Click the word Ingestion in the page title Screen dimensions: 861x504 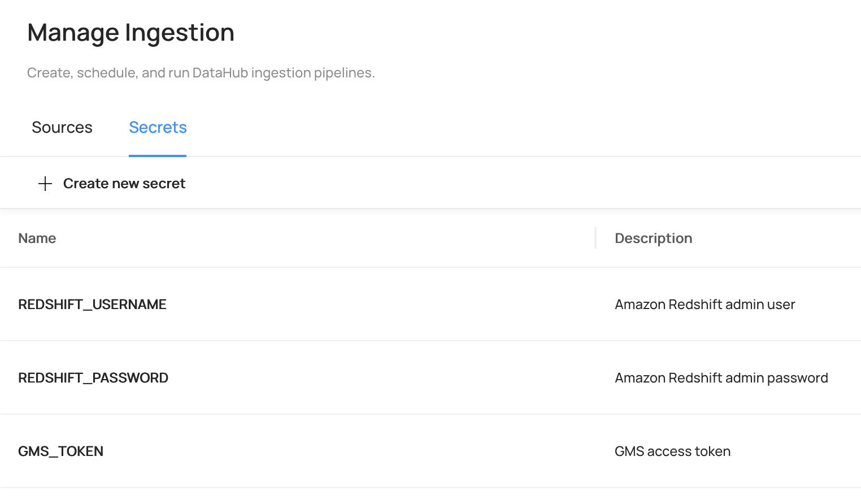(179, 33)
